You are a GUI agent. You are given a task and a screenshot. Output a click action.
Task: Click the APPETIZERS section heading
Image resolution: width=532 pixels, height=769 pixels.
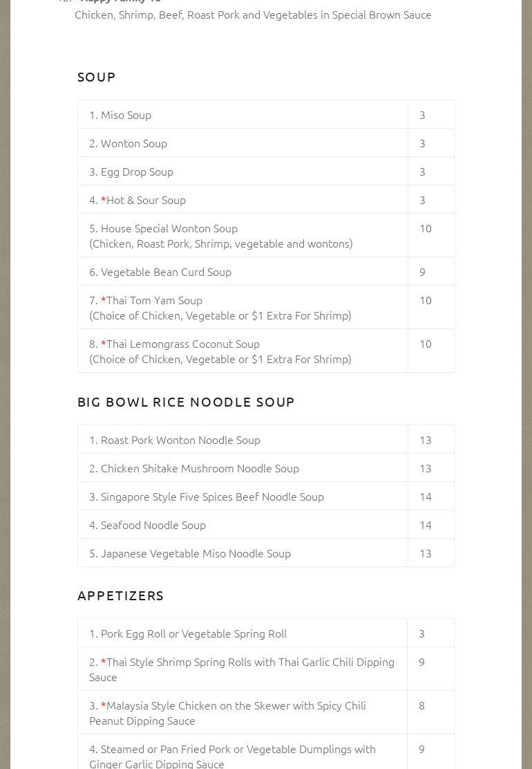coord(121,595)
